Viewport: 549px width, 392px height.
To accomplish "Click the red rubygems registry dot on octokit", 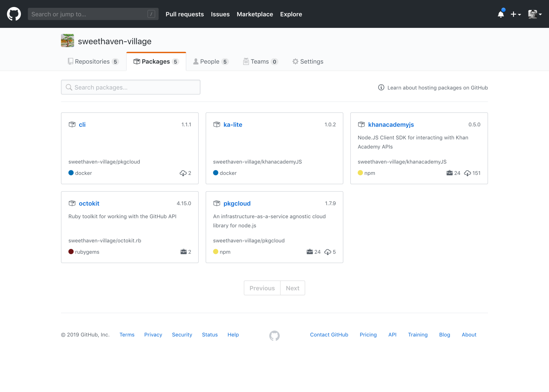I will click(x=71, y=252).
